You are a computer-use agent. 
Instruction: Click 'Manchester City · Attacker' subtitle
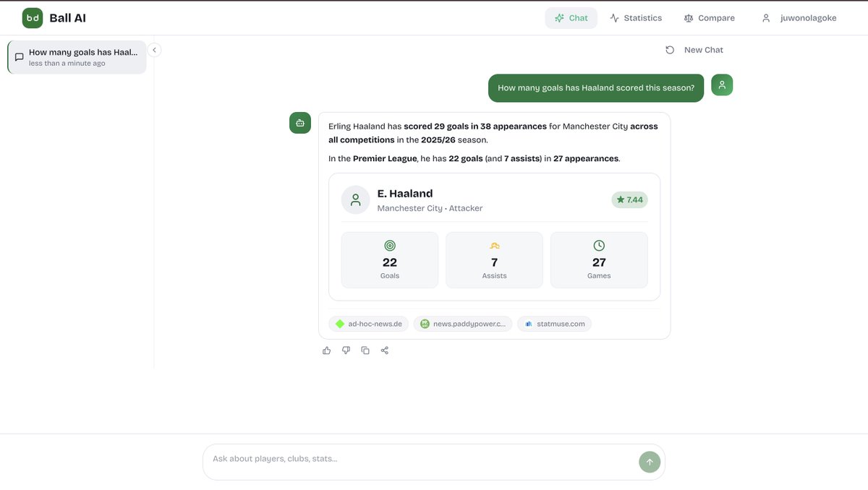pyautogui.click(x=430, y=208)
